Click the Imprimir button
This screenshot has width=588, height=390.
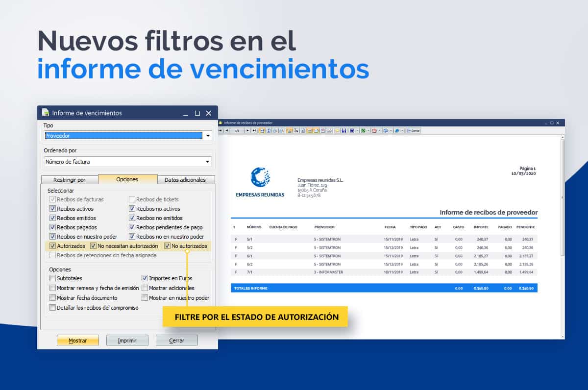pos(127,341)
